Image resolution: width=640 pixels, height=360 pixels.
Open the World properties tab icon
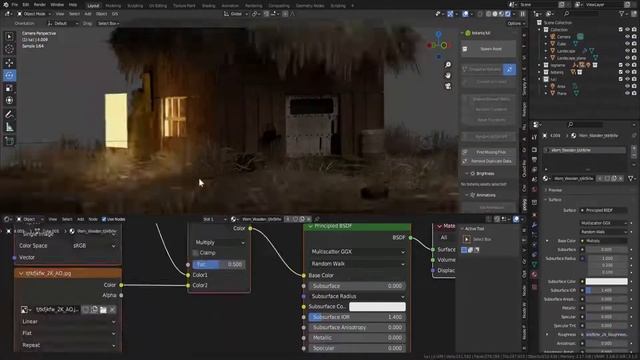coord(534,189)
